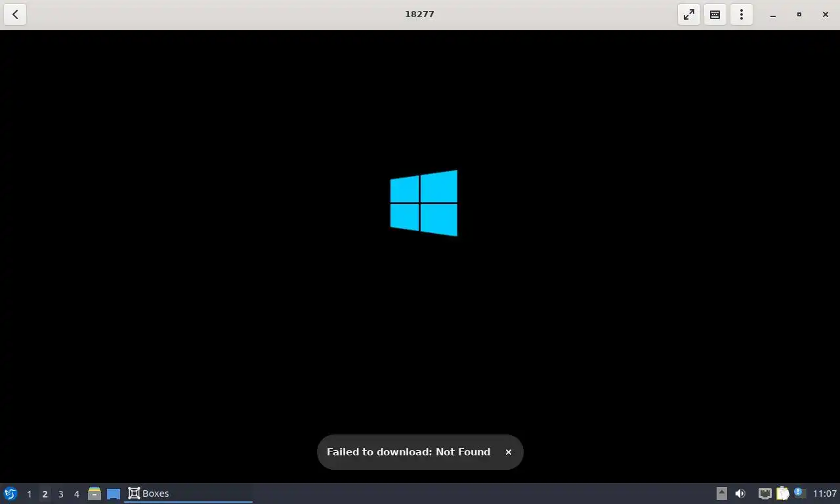This screenshot has height=504, width=840.
Task: Maximize the Boxes window
Action: 799,14
